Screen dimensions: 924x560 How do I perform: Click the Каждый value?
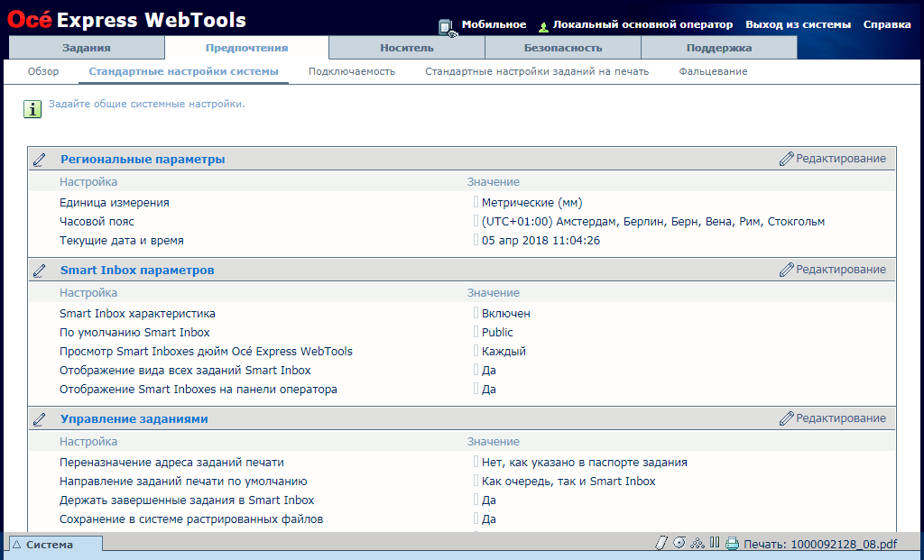point(504,351)
